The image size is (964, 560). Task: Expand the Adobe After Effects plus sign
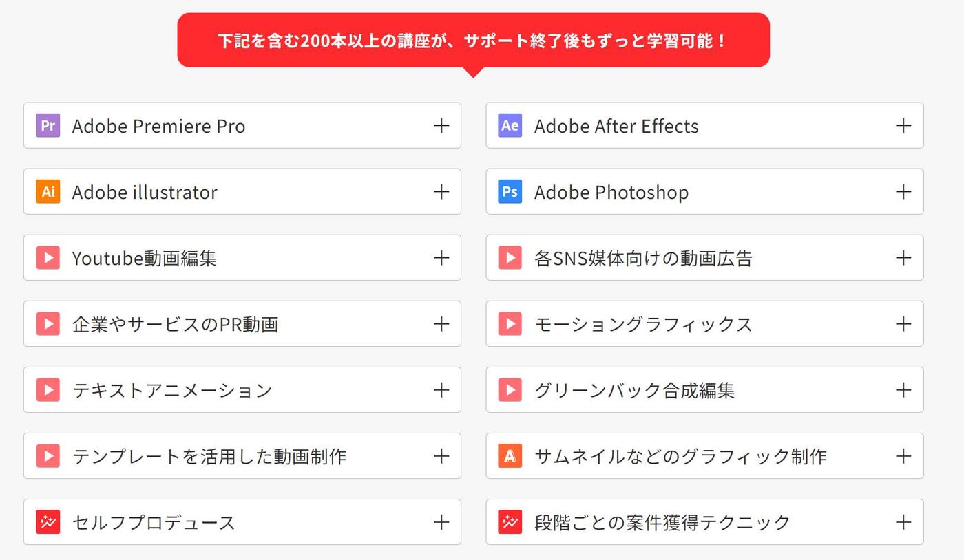pos(903,126)
